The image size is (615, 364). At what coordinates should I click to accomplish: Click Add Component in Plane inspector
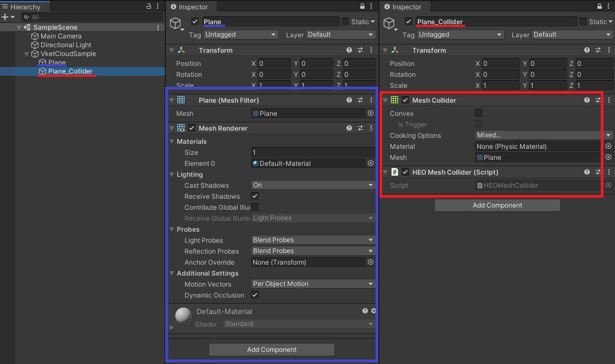tap(272, 350)
